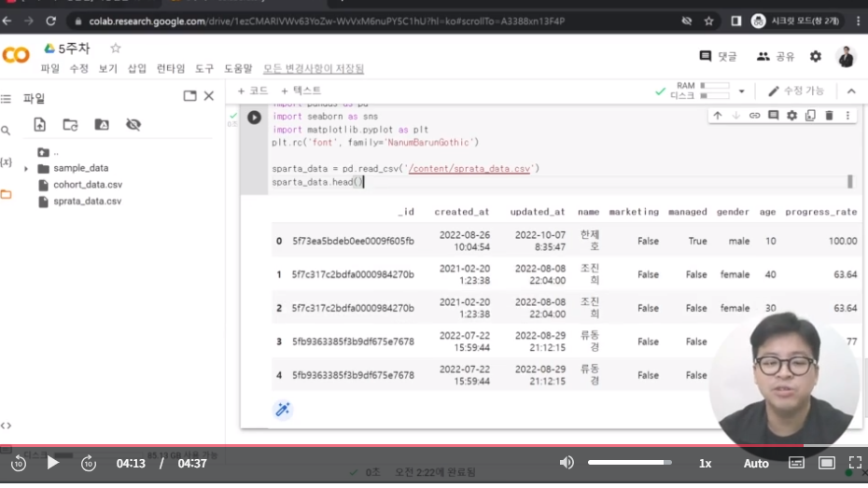The image size is (868, 488).
Task: Open the variables {x} sidebar
Action: click(7, 162)
